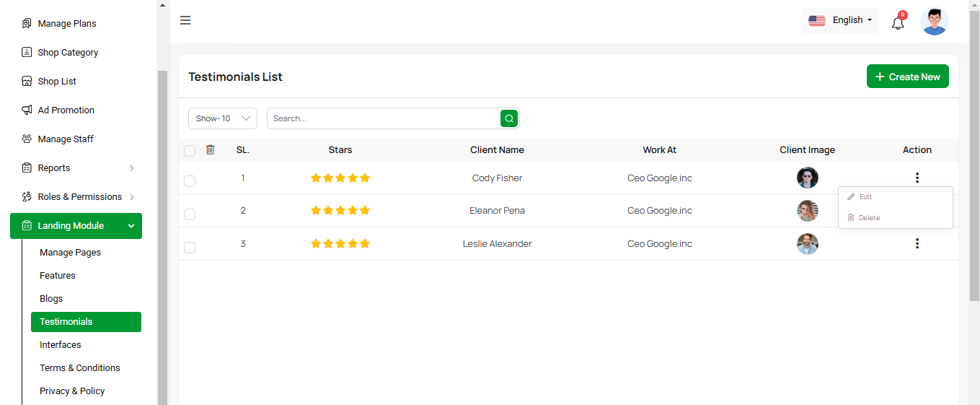Image resolution: width=980 pixels, height=405 pixels.
Task: Open action menu for Leslie Alexander
Action: pos(917,244)
